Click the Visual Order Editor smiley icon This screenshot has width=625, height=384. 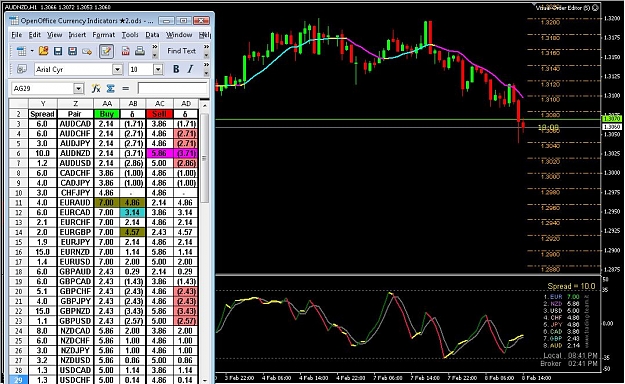point(595,8)
